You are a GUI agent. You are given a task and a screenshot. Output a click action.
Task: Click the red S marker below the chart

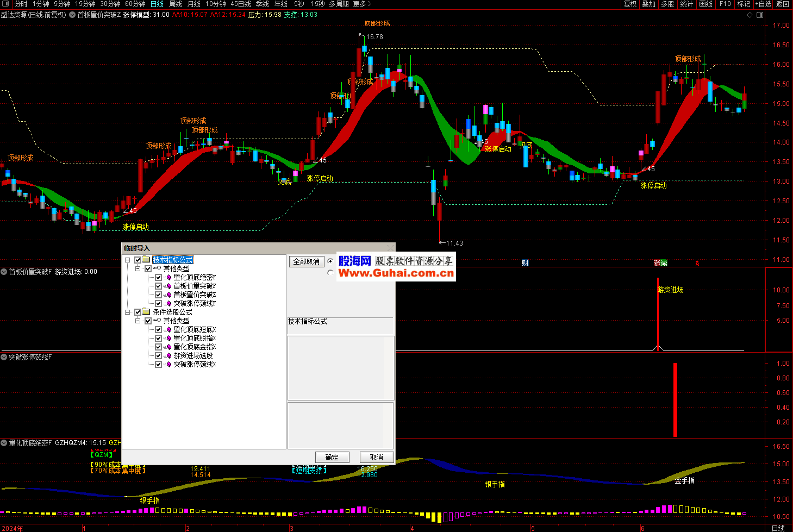click(697, 264)
